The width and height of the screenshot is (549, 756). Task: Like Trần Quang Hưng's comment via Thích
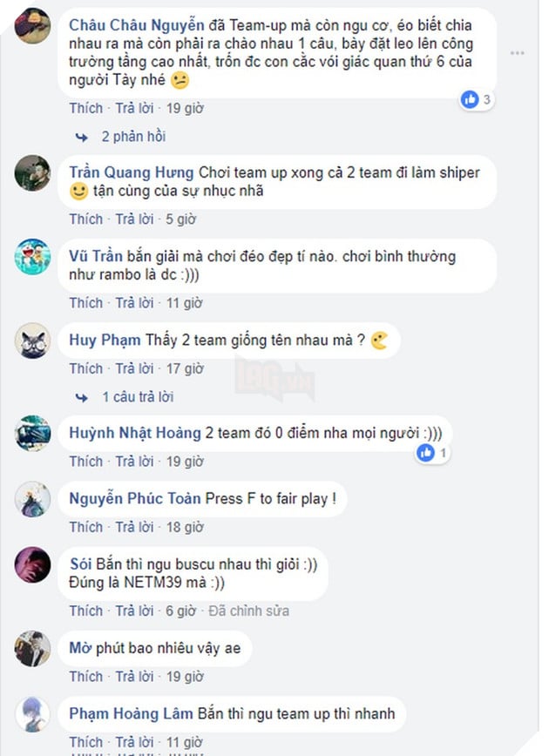point(85,219)
